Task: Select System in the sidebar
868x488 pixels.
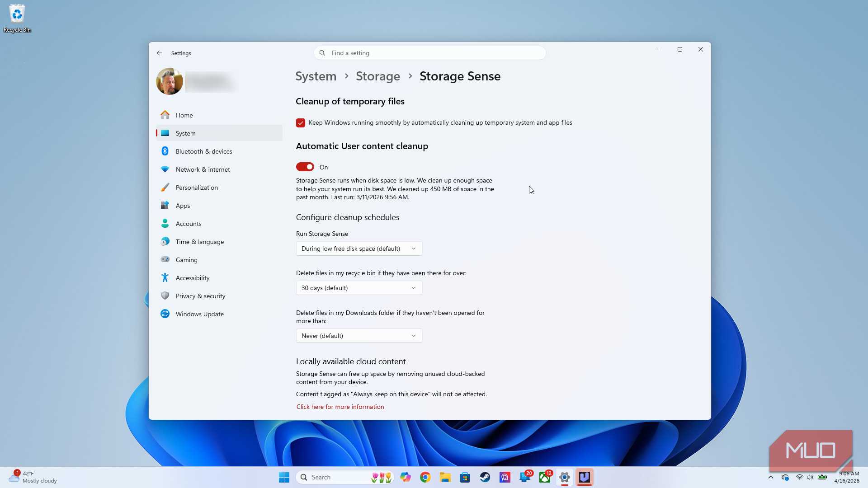Action: click(x=219, y=133)
